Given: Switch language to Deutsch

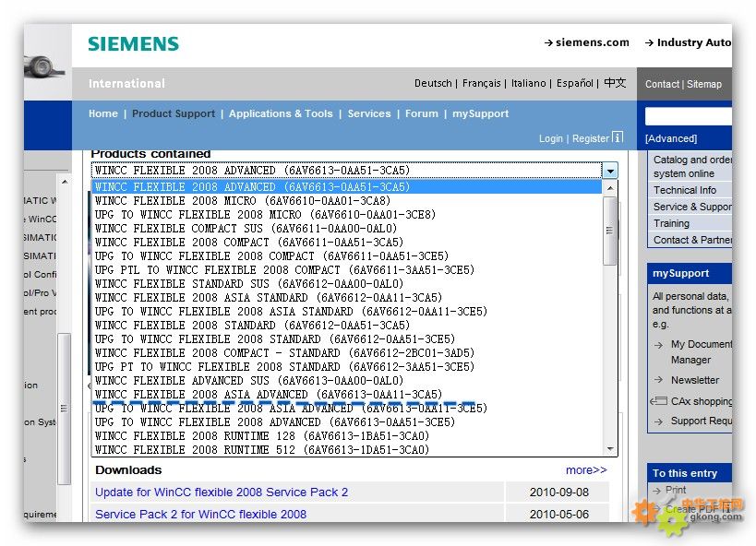Looking at the screenshot, I should [433, 83].
